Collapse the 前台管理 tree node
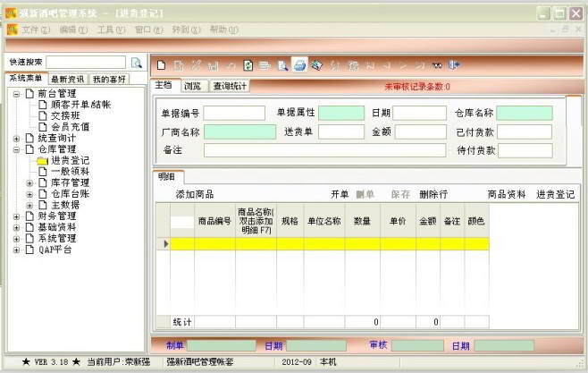 coord(16,94)
